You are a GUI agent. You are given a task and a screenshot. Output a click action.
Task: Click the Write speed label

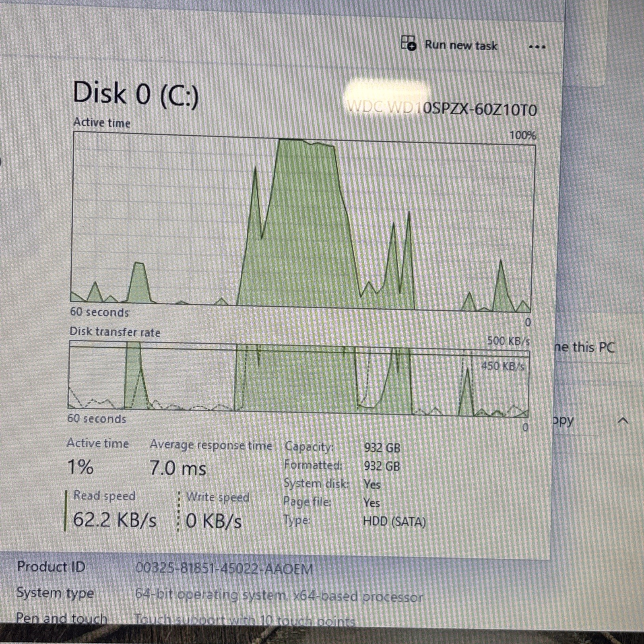tap(218, 497)
